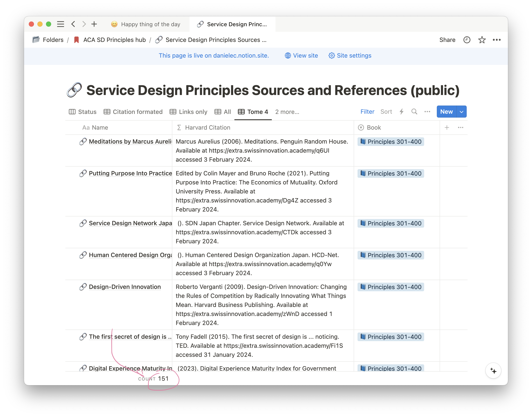Viewport: 532px width, 417px height.
Task: Go back with the left arrow
Action: (x=73, y=24)
